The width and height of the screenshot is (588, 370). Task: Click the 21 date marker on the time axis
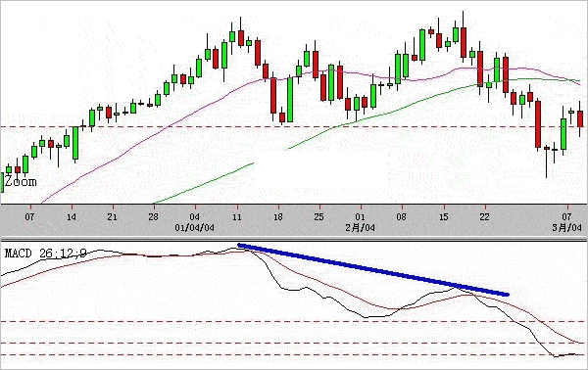point(113,217)
